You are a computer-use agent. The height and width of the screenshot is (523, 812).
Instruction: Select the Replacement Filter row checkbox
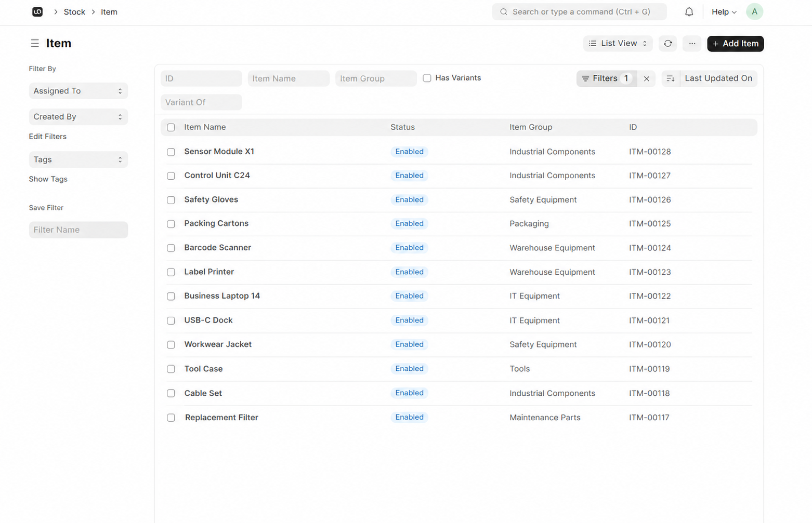(171, 418)
